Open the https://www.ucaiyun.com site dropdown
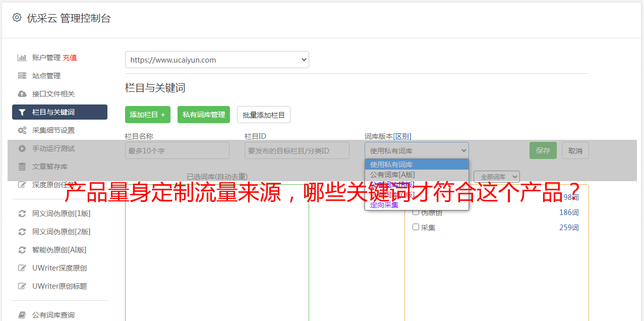 click(x=217, y=60)
